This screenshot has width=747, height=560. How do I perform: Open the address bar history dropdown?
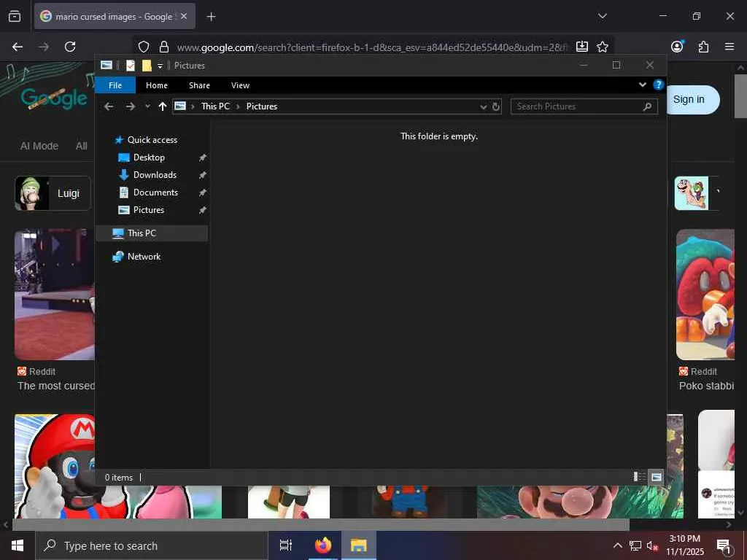(x=484, y=106)
